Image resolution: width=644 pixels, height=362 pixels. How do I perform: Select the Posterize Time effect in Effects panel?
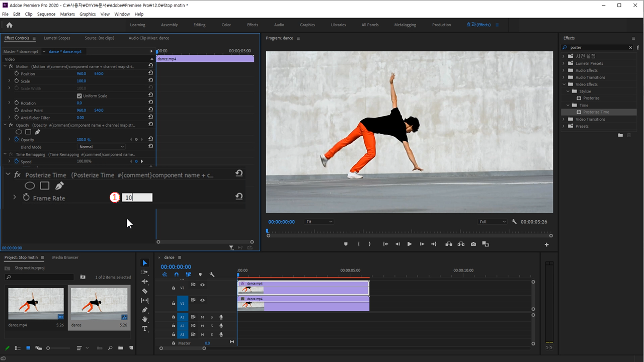pyautogui.click(x=596, y=112)
